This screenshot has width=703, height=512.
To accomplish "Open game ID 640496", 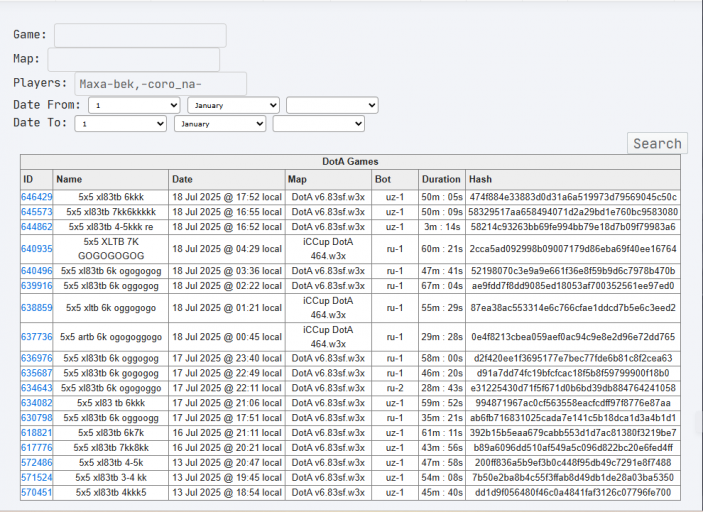I will 37,271.
